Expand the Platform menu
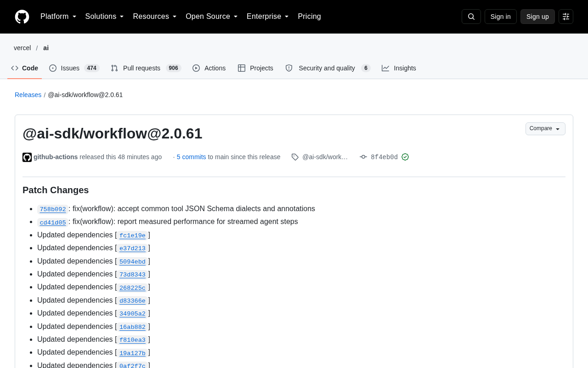The image size is (588, 368). (58, 17)
